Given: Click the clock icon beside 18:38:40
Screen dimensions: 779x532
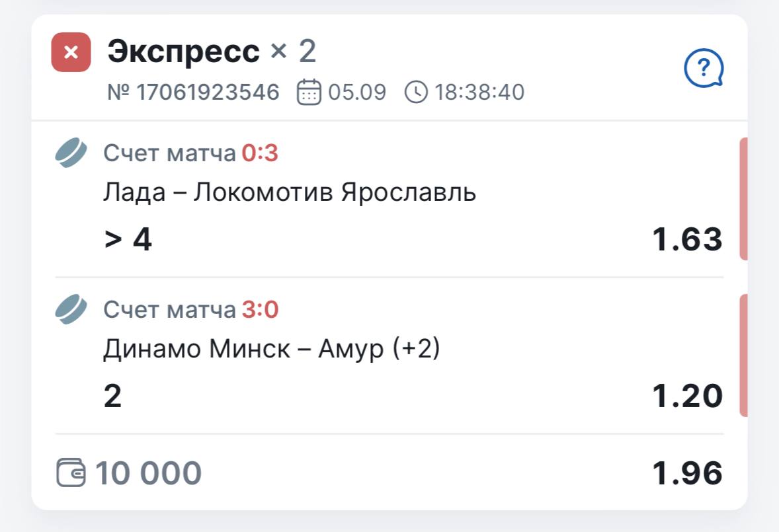Looking at the screenshot, I should (416, 92).
